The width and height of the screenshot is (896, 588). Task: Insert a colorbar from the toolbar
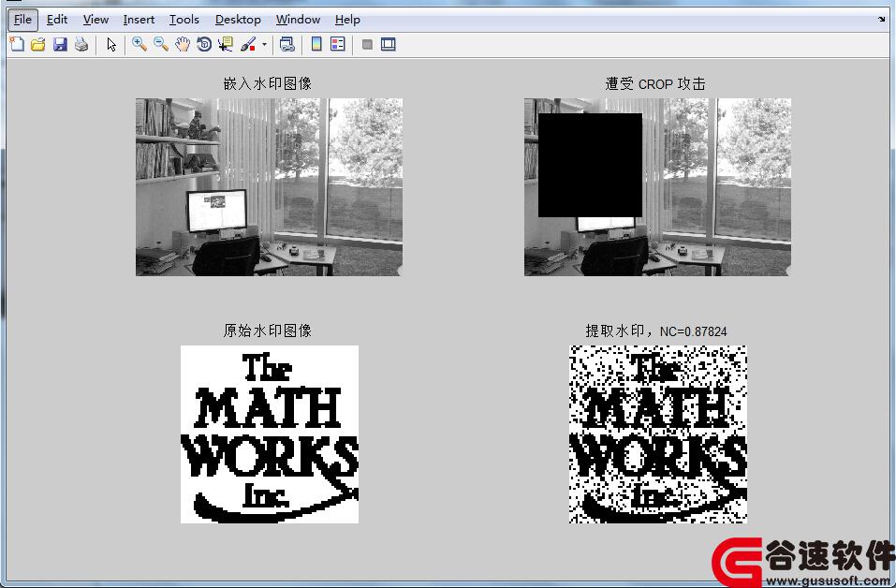pos(316,44)
